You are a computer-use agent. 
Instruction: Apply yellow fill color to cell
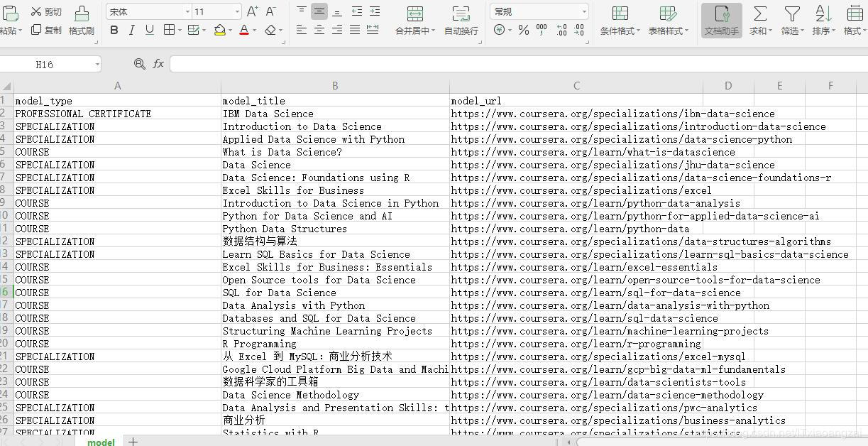(220, 30)
